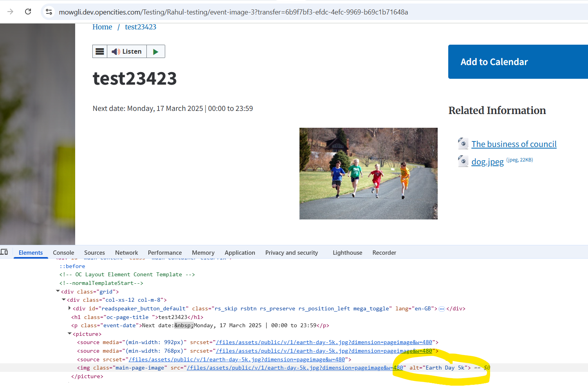This screenshot has height=386, width=588.
Task: Open test23423 breadcrumb link
Action: click(141, 27)
